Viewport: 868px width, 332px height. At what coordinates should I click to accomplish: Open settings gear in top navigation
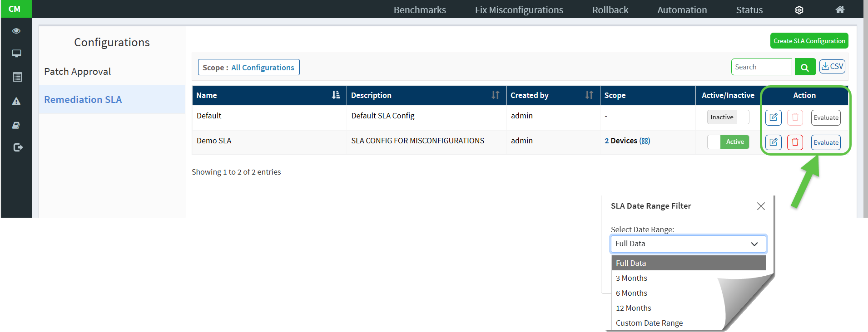click(799, 10)
